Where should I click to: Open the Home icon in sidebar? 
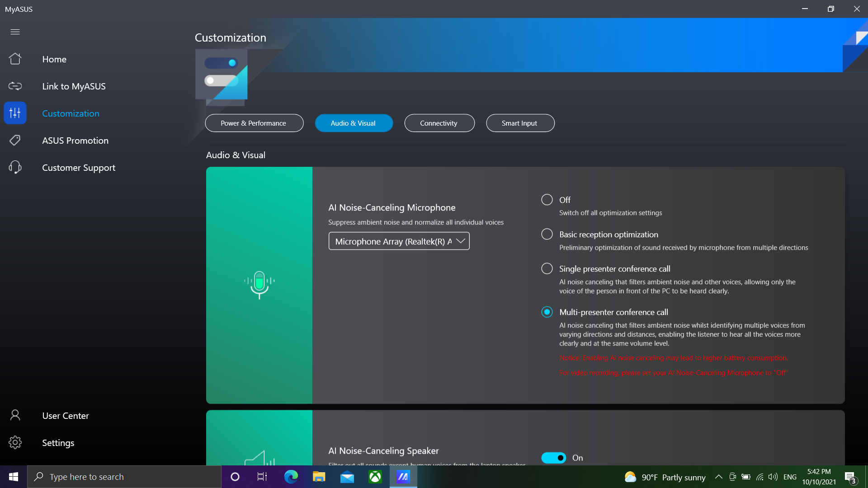pos(15,59)
